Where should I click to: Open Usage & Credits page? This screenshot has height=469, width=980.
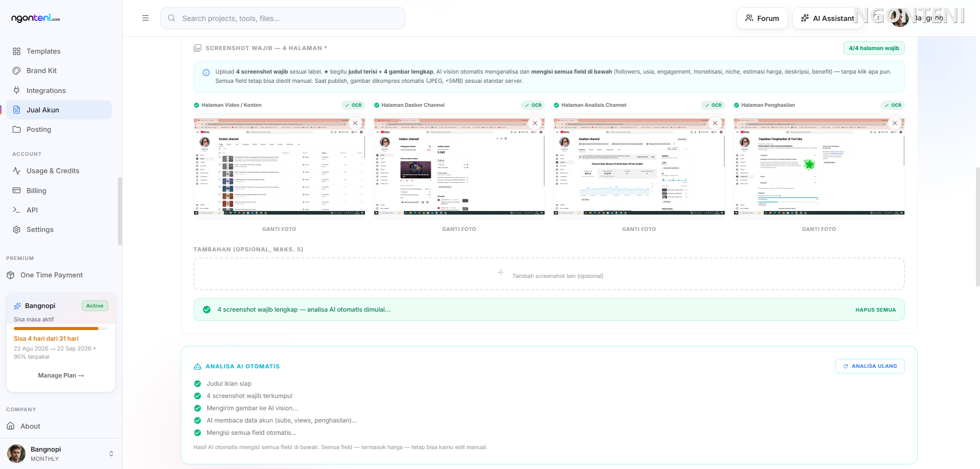tap(59, 171)
